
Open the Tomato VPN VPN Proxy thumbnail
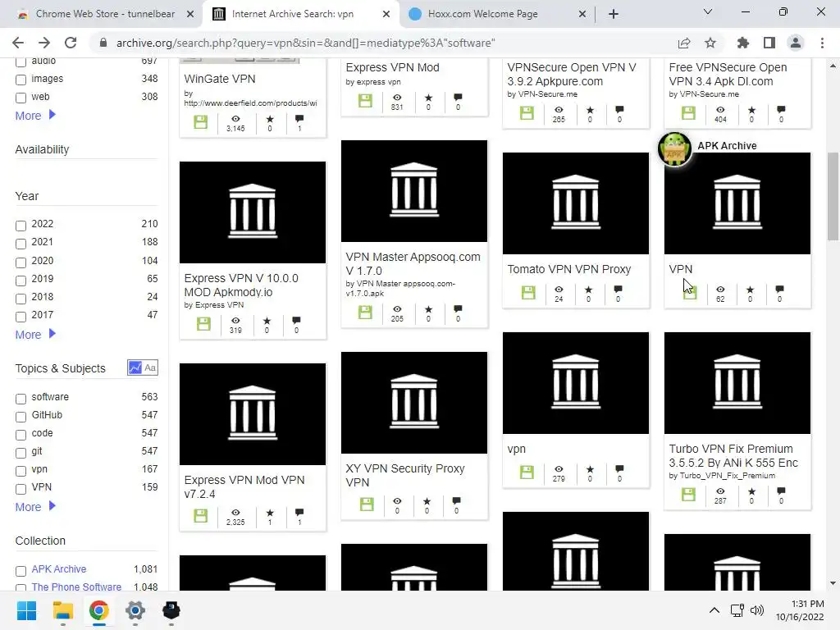pos(576,203)
